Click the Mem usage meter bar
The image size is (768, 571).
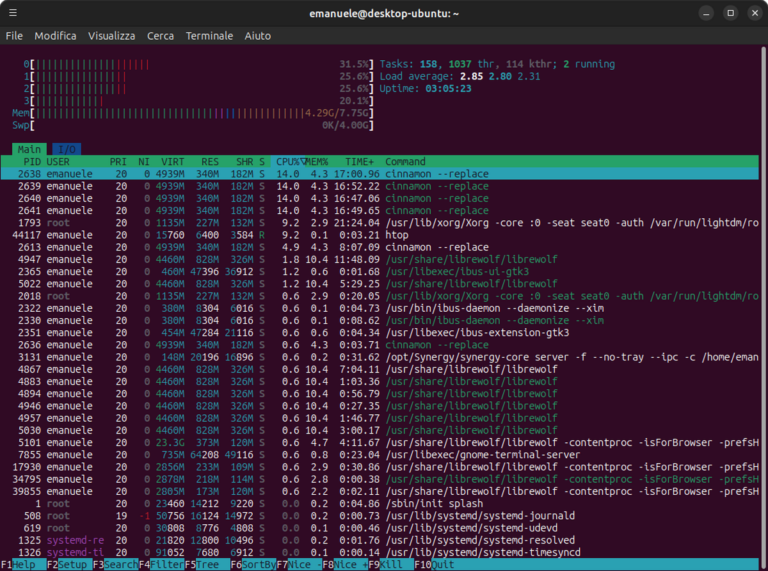click(x=193, y=113)
